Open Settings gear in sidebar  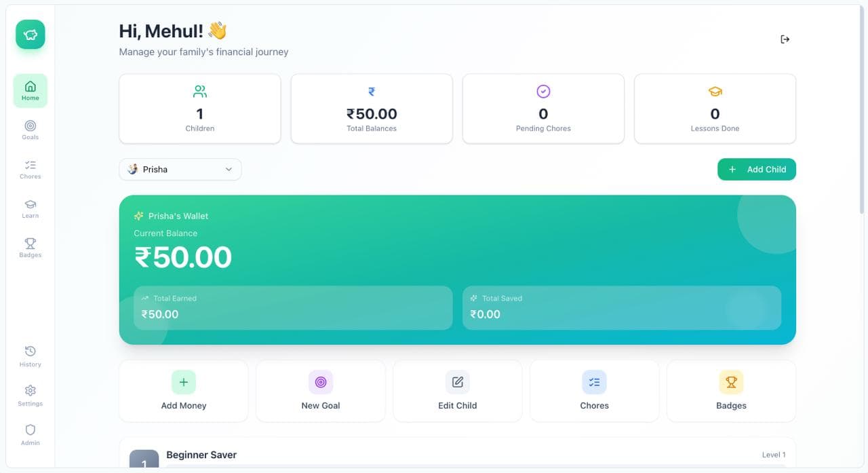coord(31,396)
